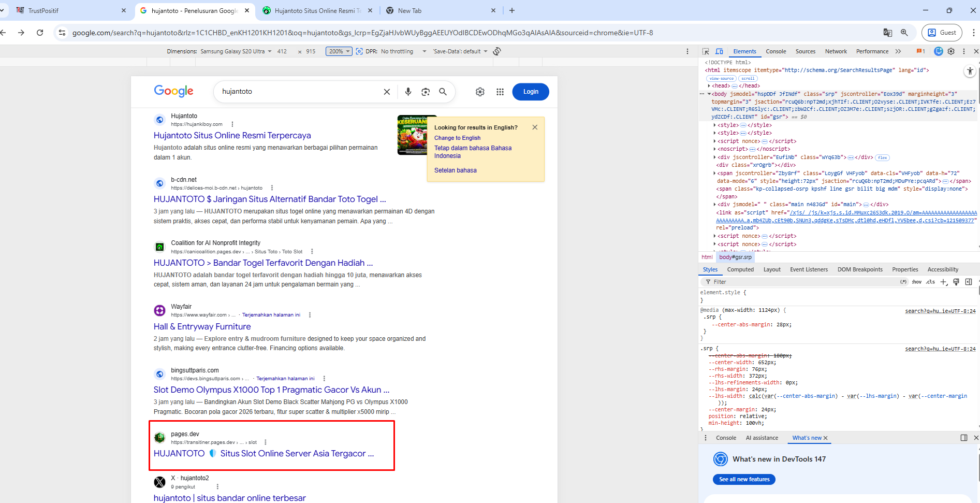
Task: Click the Change to English link
Action: pyautogui.click(x=457, y=138)
